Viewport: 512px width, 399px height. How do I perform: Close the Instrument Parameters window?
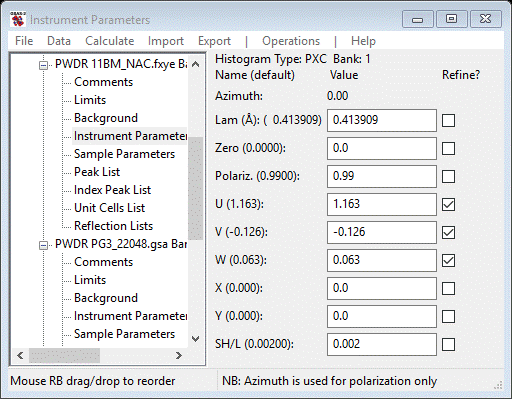485,19
